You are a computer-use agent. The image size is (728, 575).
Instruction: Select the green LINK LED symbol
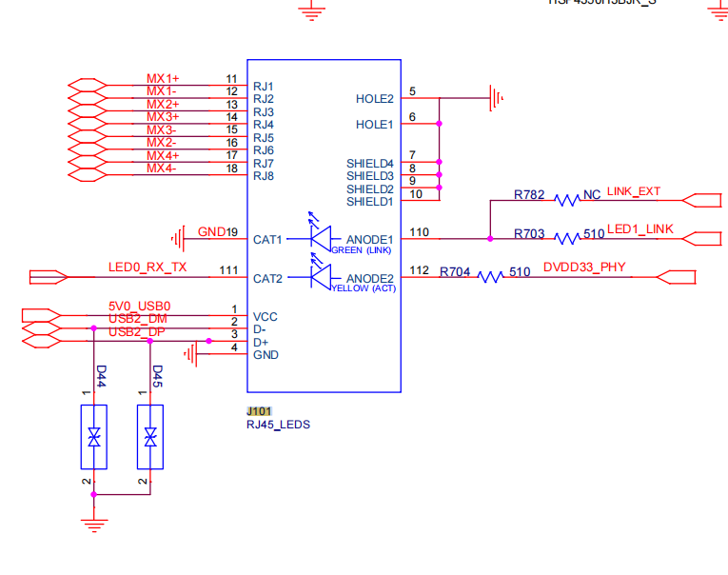(321, 233)
